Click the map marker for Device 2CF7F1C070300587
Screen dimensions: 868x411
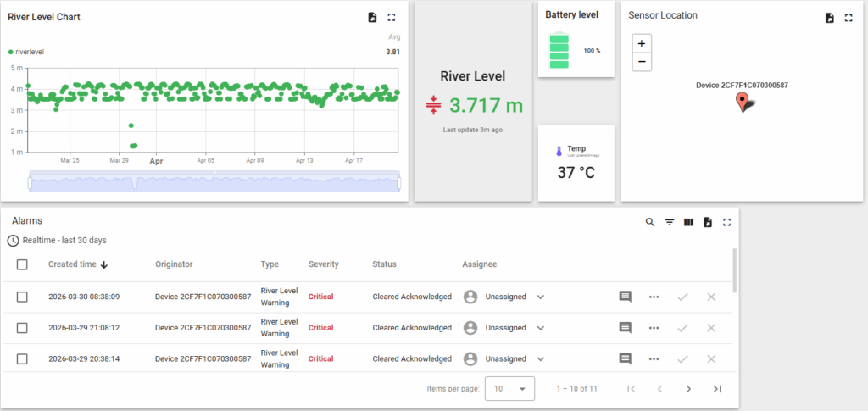[x=743, y=103]
